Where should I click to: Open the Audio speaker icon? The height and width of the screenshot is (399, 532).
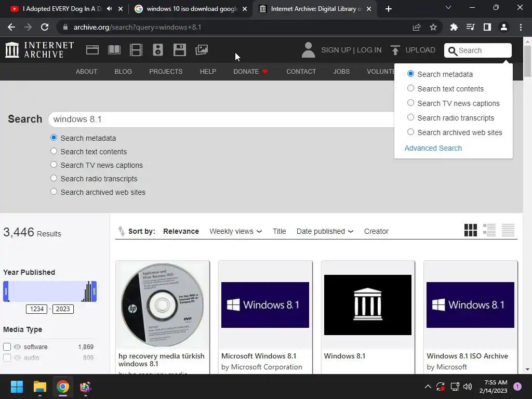[x=158, y=50]
